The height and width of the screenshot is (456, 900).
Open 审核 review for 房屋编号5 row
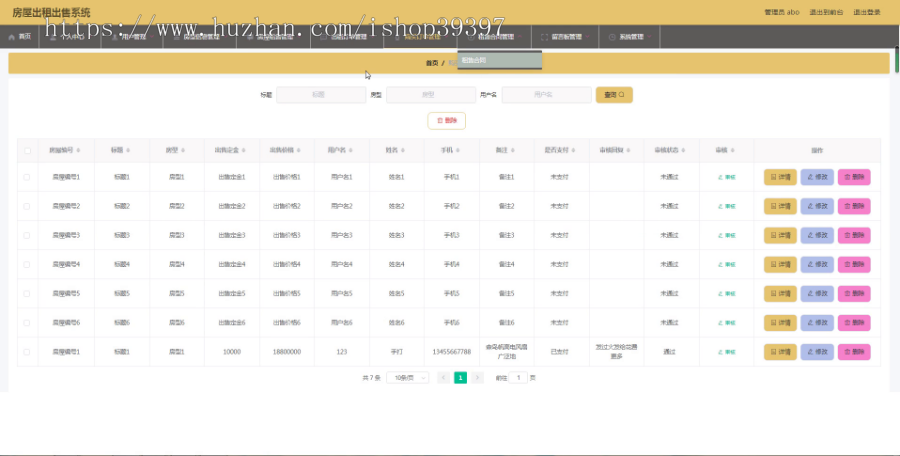click(727, 293)
